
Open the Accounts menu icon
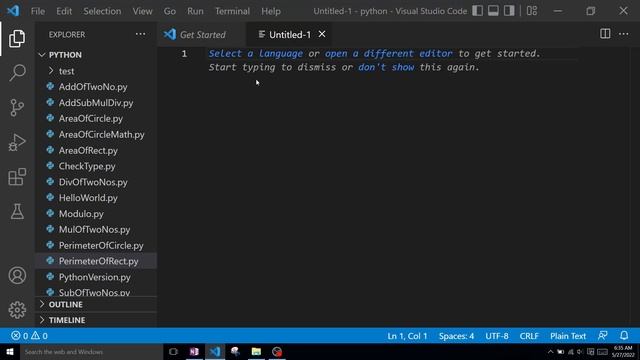(x=17, y=276)
